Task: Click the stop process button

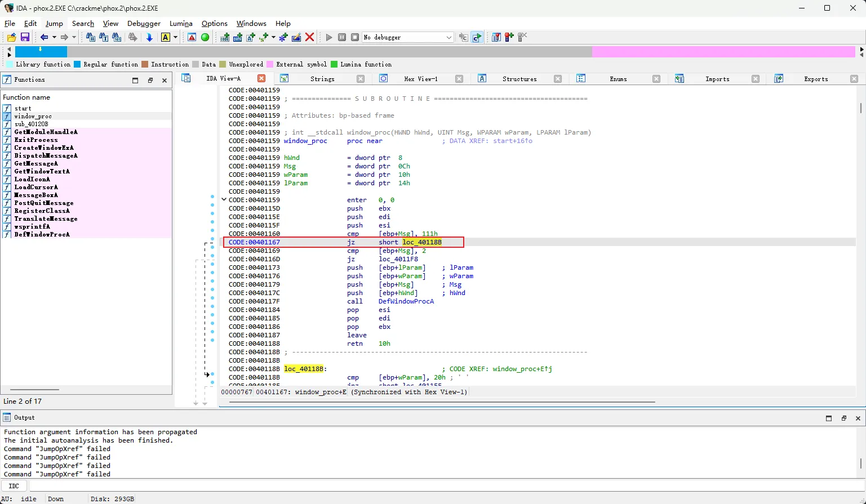Action: (x=355, y=37)
